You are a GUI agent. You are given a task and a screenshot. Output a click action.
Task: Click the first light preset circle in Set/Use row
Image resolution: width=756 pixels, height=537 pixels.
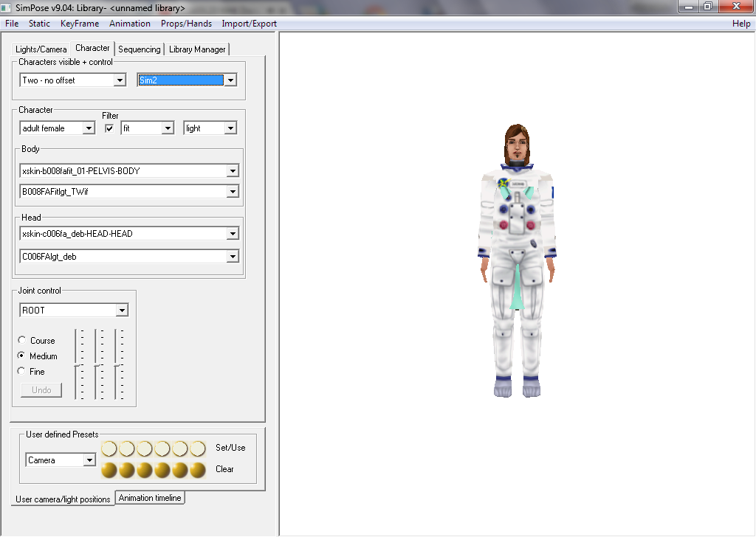click(x=109, y=448)
